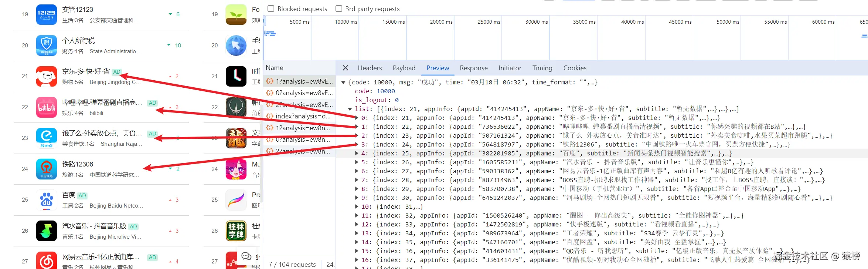The height and width of the screenshot is (269, 868).
Task: Select the 京东 red mascot icon
Action: pyautogui.click(x=47, y=76)
